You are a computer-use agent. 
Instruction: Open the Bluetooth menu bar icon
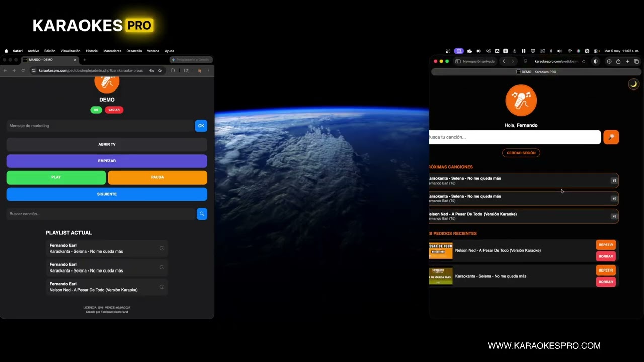tap(551, 51)
